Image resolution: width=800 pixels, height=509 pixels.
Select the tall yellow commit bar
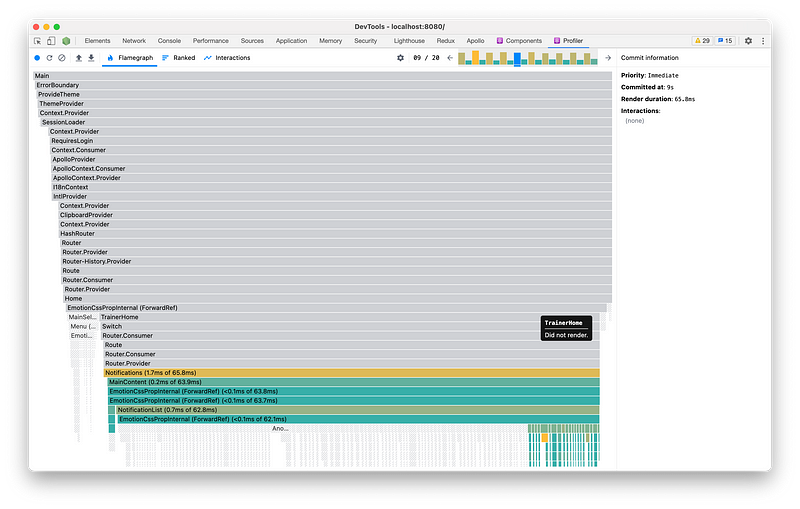coord(475,57)
